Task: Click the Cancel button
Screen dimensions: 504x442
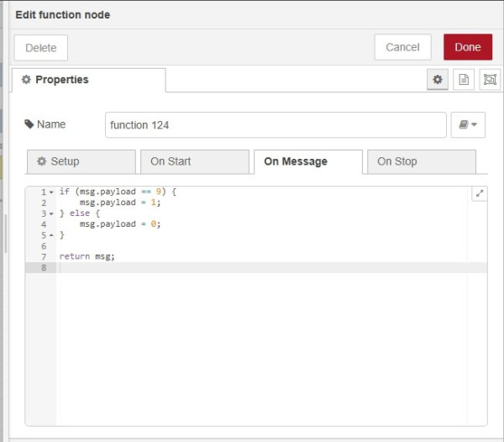Action: tap(402, 47)
